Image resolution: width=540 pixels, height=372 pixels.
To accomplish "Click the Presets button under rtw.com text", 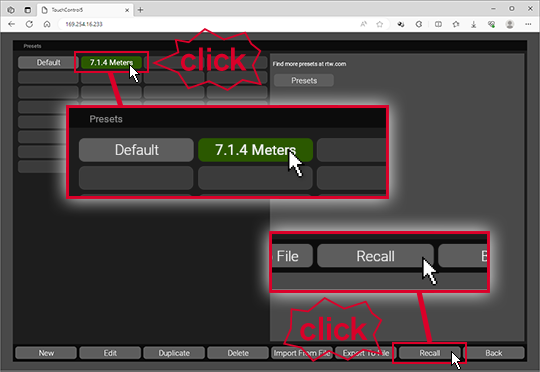I will 304,81.
